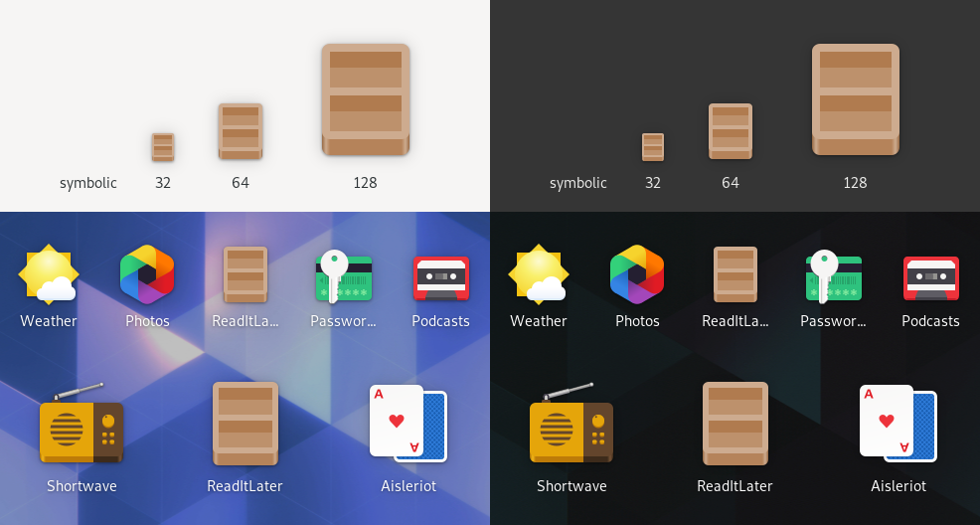The image size is (980, 525).
Task: Select the "ReadItLa…" truncated label on blue wallpaper
Action: [x=245, y=321]
